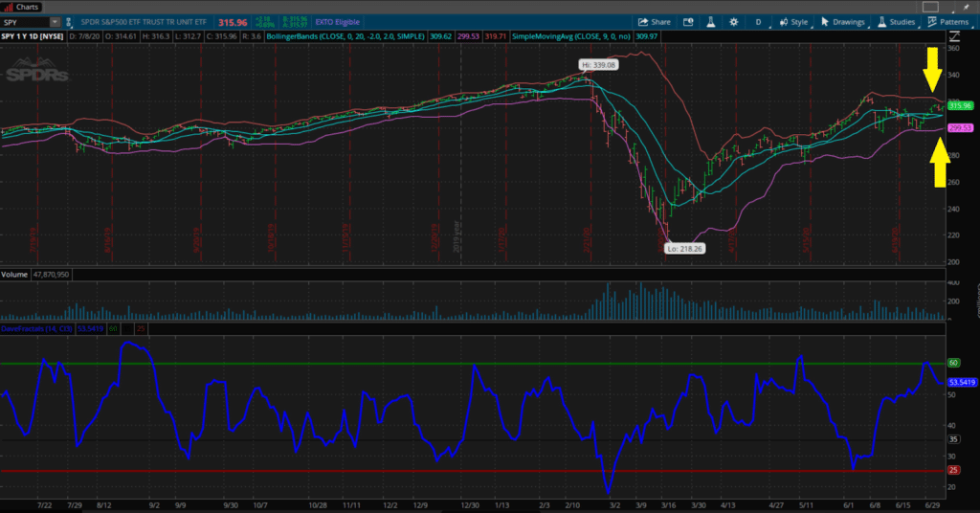Click the C: 315.96 close value
980x513 pixels.
pyautogui.click(x=221, y=36)
